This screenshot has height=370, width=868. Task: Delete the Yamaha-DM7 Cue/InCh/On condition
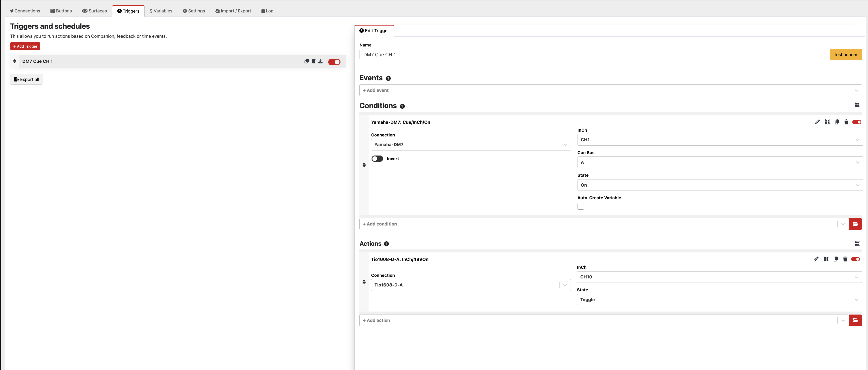click(x=846, y=122)
